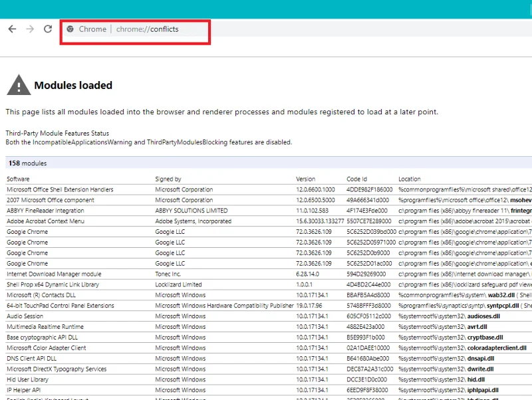Reload the conflicts page
The width and height of the screenshot is (532, 400).
[47, 29]
